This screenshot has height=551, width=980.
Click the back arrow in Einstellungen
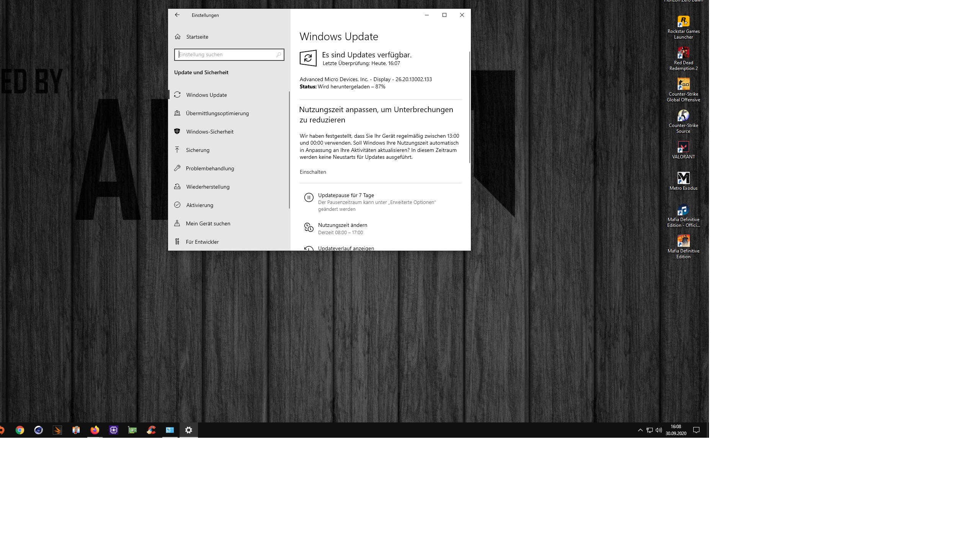tap(177, 15)
